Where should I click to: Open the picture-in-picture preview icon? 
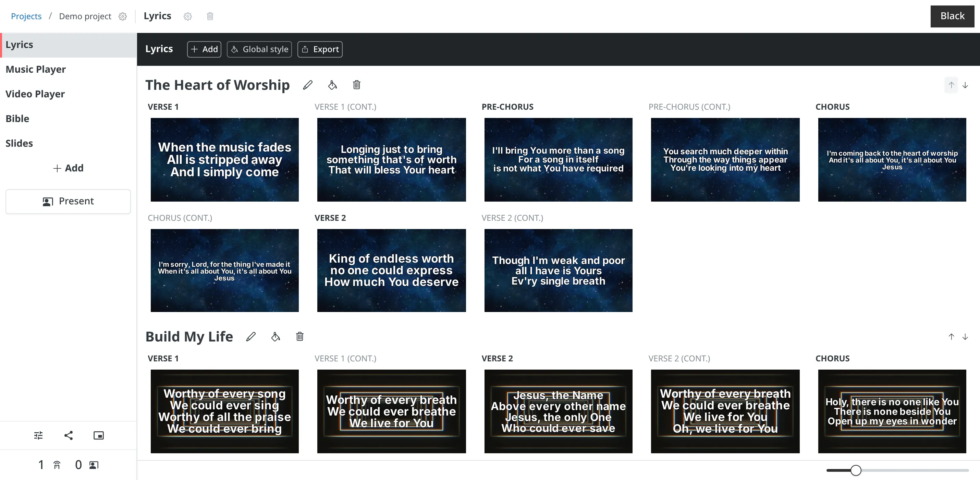coord(99,435)
